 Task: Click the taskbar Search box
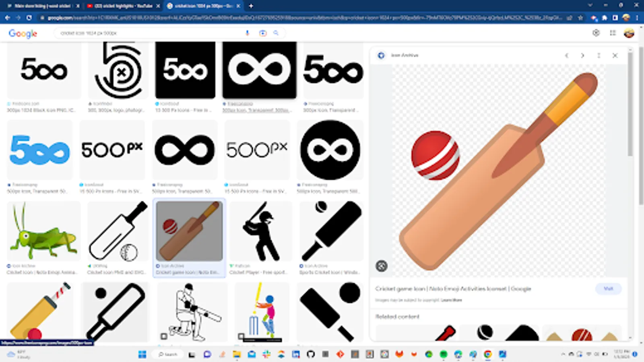click(168, 354)
